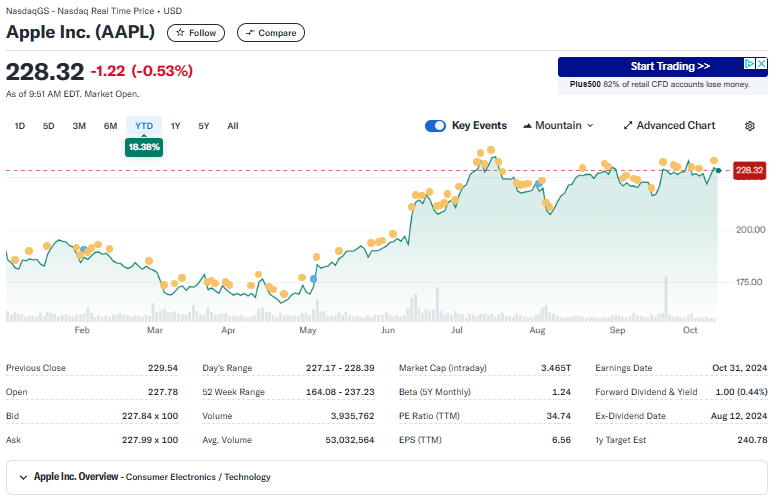
Task: Click the Previous Close label
Action: point(36,368)
